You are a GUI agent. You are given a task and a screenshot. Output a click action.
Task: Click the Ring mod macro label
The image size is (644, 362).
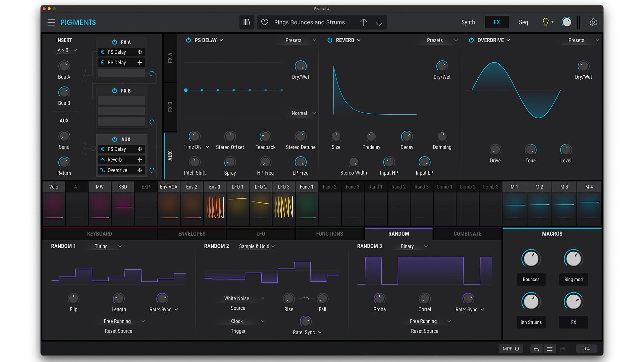[x=573, y=279]
